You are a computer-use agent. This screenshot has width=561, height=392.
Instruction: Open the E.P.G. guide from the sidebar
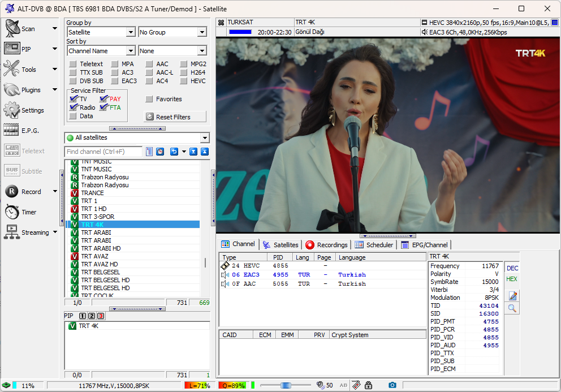21,131
